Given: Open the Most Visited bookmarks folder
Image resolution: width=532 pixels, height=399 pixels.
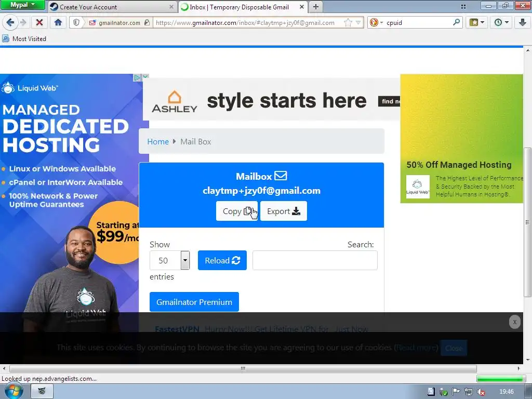Looking at the screenshot, I should tap(24, 38).
